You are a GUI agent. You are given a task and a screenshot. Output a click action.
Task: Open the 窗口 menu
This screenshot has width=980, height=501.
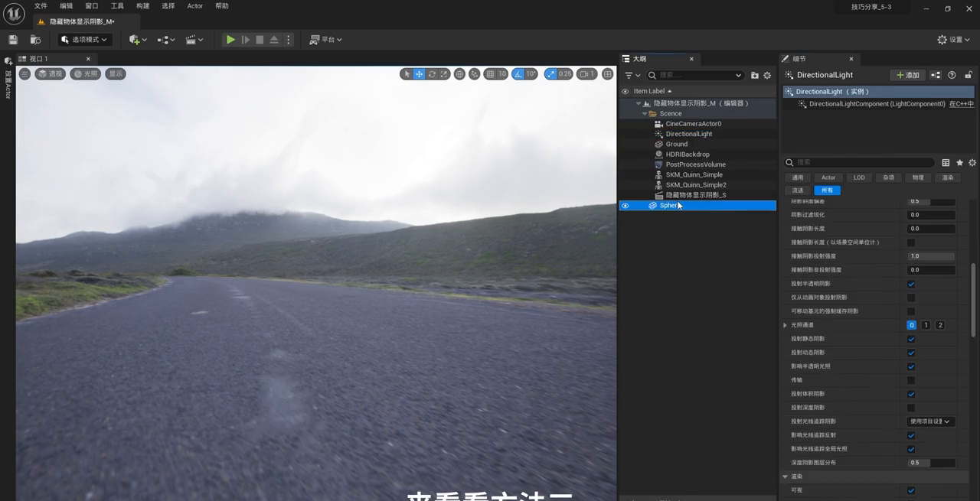coord(92,6)
